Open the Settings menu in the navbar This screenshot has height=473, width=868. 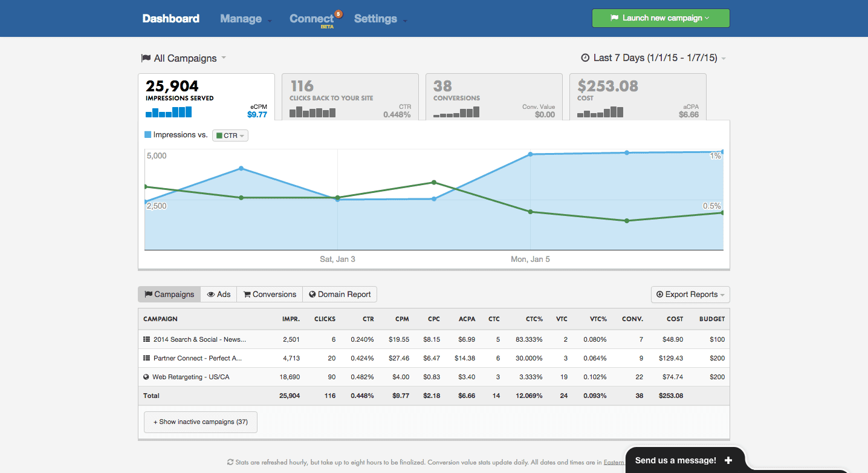(x=376, y=19)
